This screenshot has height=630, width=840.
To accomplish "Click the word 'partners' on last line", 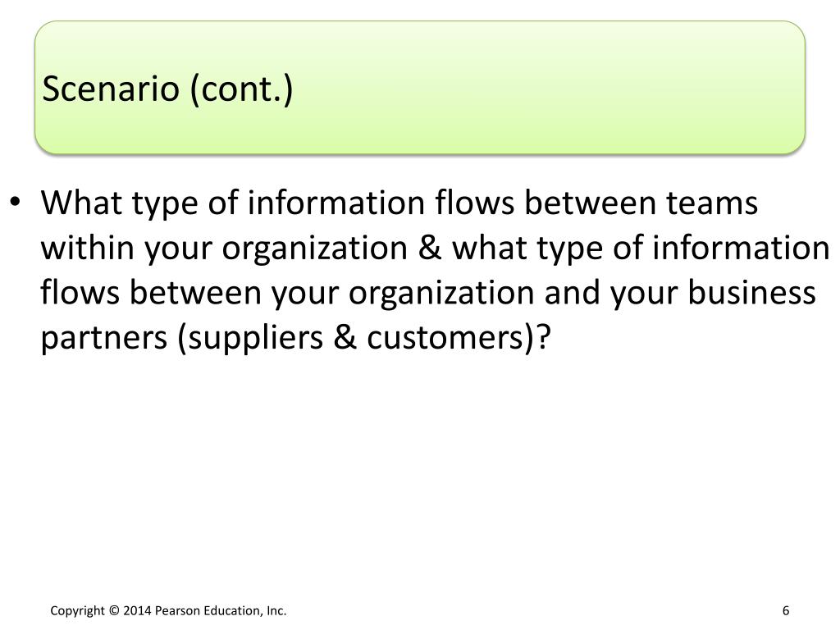I will [x=104, y=339].
